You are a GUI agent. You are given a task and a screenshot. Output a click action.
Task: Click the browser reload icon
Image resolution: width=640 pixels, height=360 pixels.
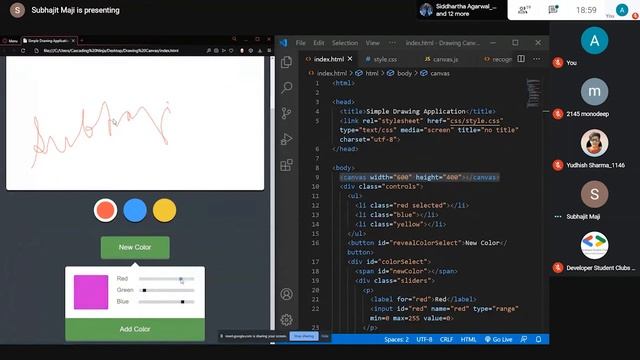(x=23, y=51)
